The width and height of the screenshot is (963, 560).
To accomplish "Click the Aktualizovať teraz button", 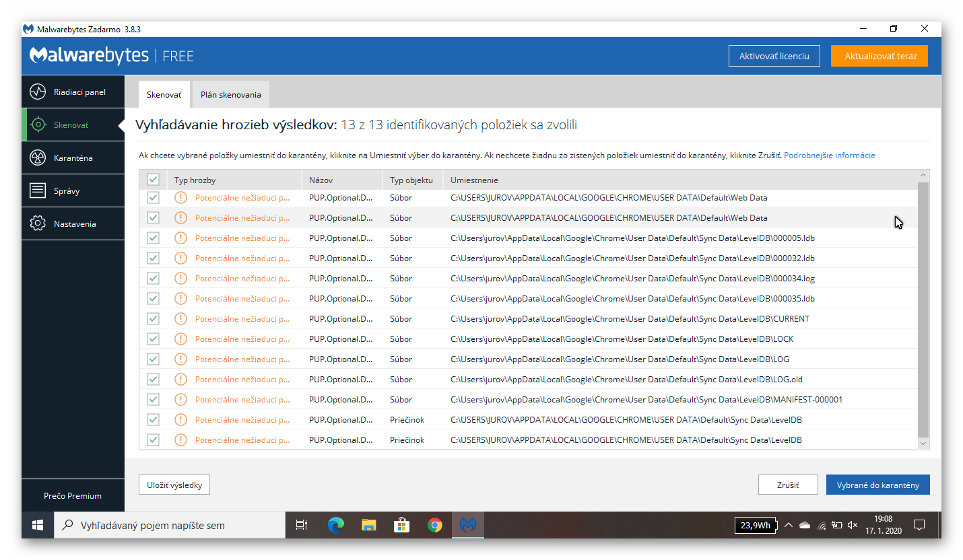I will (879, 56).
